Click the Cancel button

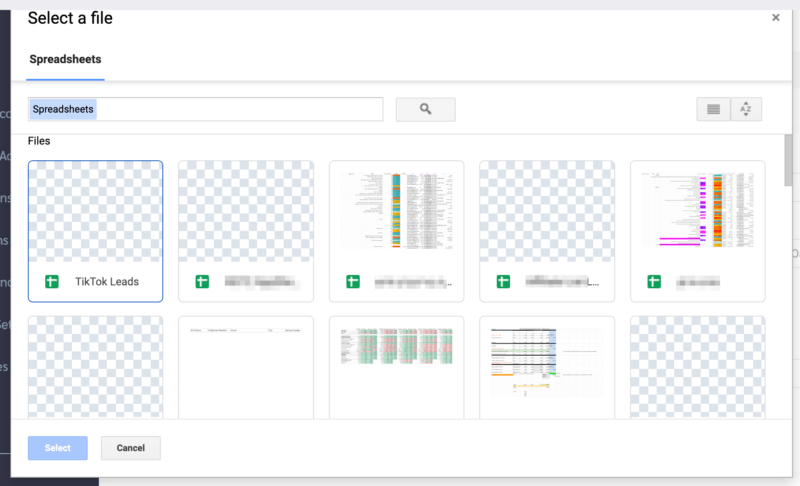(130, 448)
